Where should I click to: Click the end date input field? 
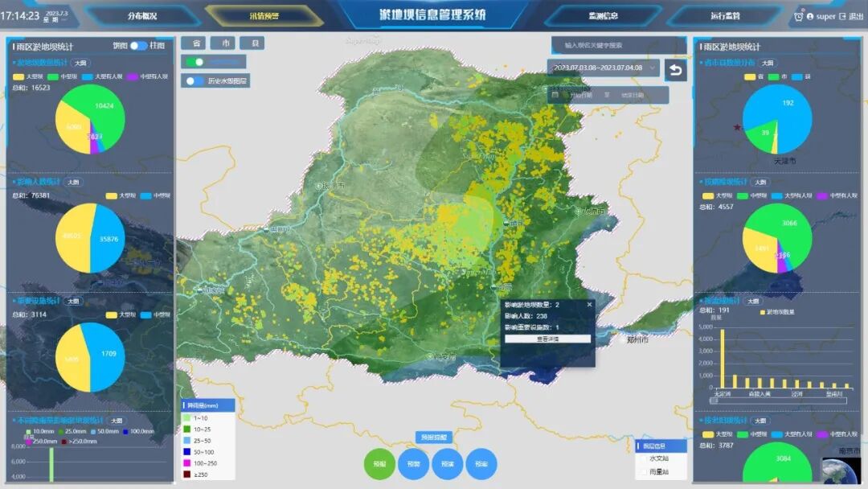pyautogui.click(x=633, y=95)
